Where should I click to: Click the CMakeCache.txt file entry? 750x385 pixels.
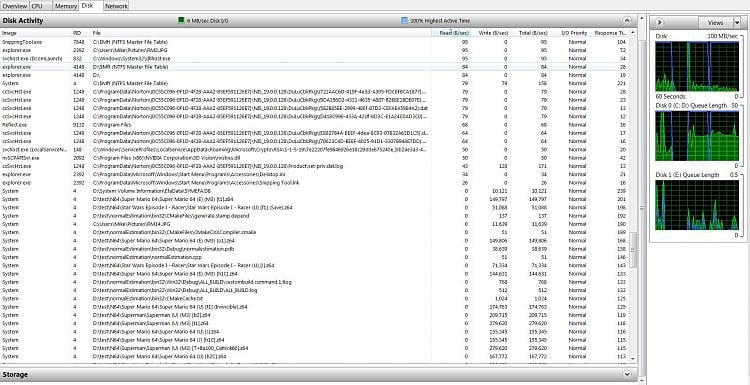coord(149,298)
